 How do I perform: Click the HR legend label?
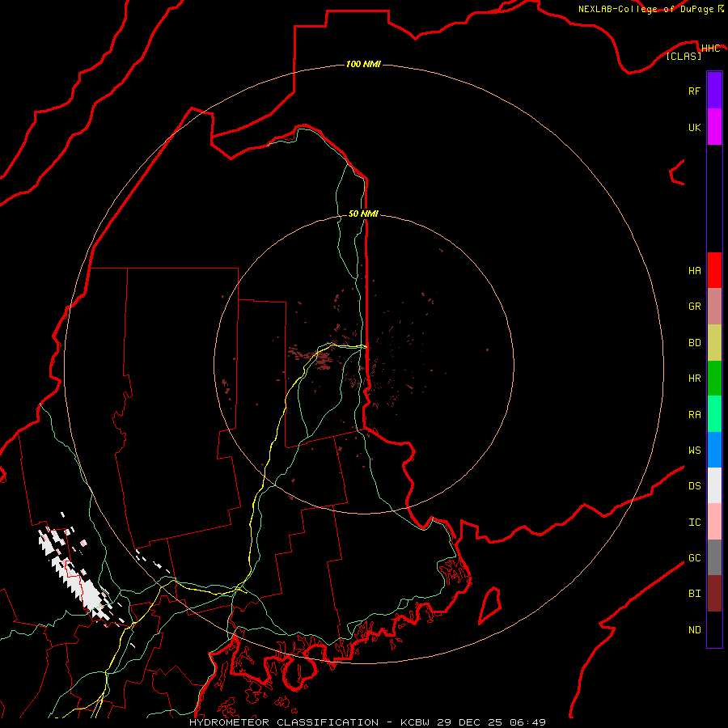pyautogui.click(x=694, y=379)
